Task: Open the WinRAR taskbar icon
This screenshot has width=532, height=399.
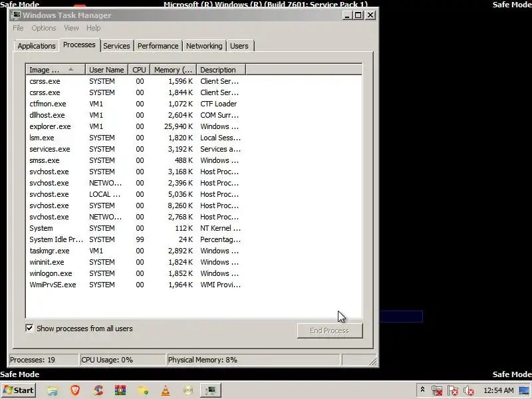Action: 120,390
